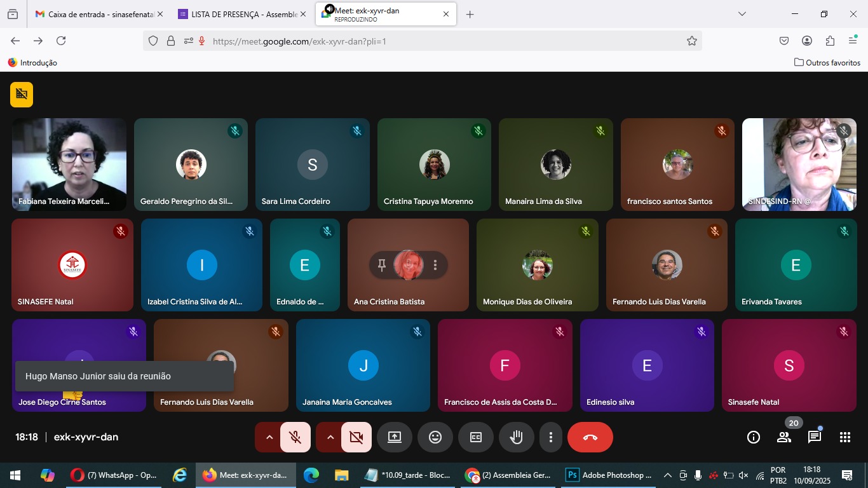Click the muted volume icon in system tray

743,475
